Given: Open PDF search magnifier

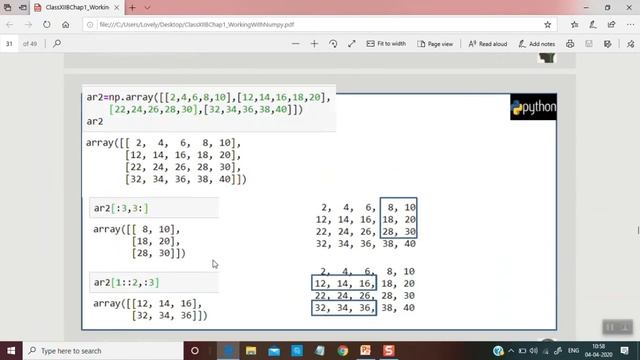Looking at the screenshot, I should [x=57, y=43].
